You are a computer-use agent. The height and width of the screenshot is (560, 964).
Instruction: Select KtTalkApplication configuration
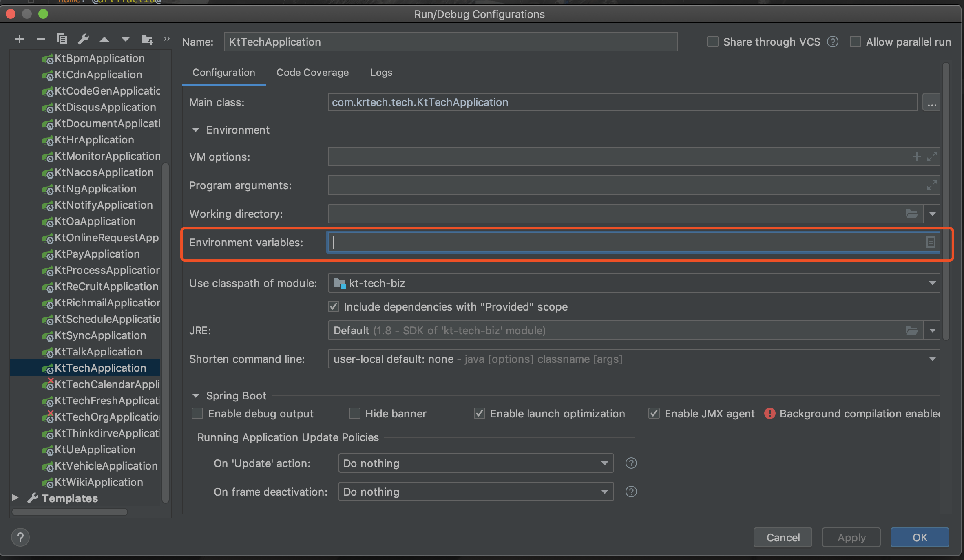point(85,352)
